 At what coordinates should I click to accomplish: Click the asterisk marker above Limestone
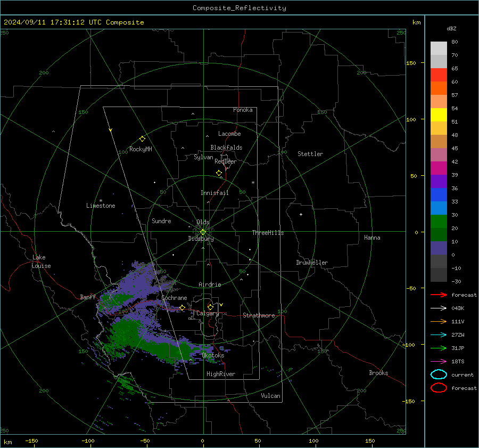[101, 201]
